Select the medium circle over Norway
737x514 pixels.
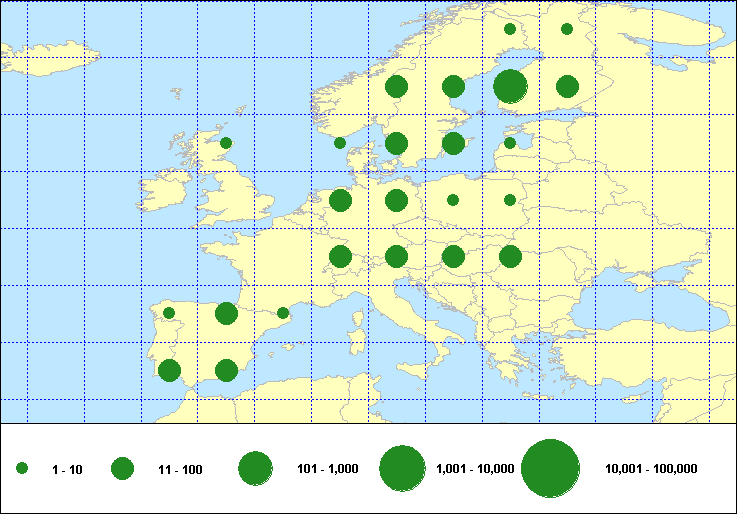tap(396, 86)
